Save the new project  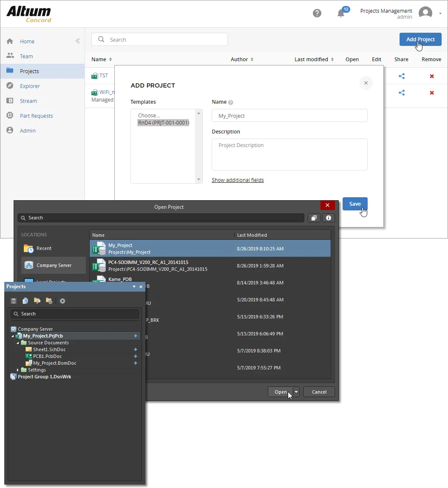coord(355,204)
